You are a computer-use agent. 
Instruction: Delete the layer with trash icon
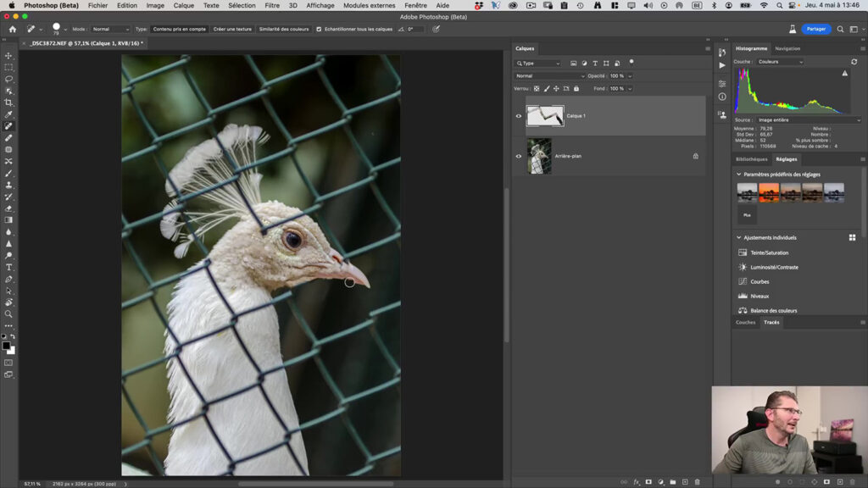[697, 482]
